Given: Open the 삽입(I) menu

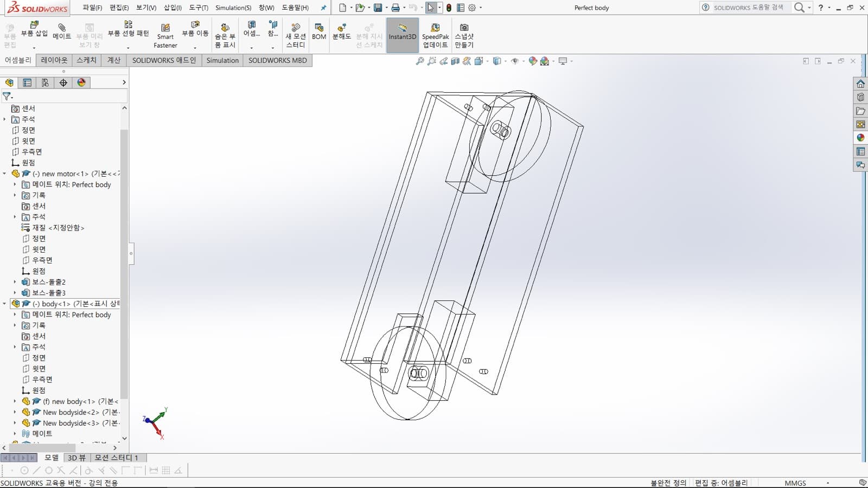Looking at the screenshot, I should point(173,8).
